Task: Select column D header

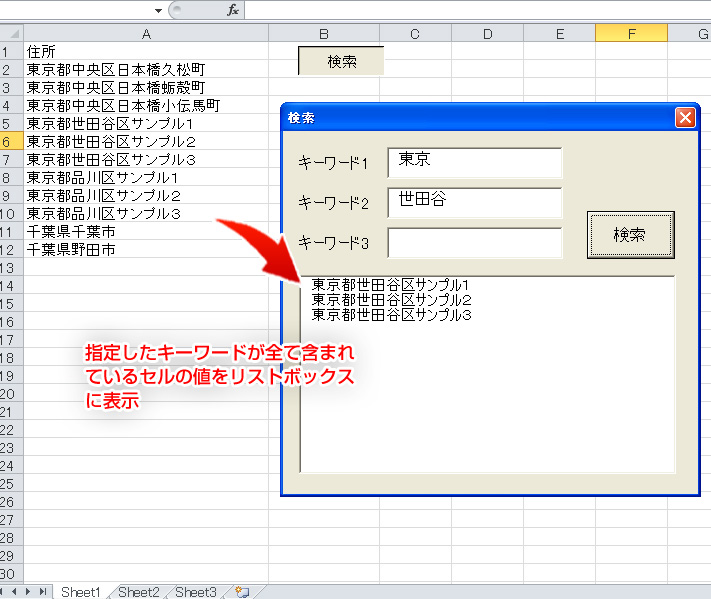Action: pyautogui.click(x=487, y=34)
